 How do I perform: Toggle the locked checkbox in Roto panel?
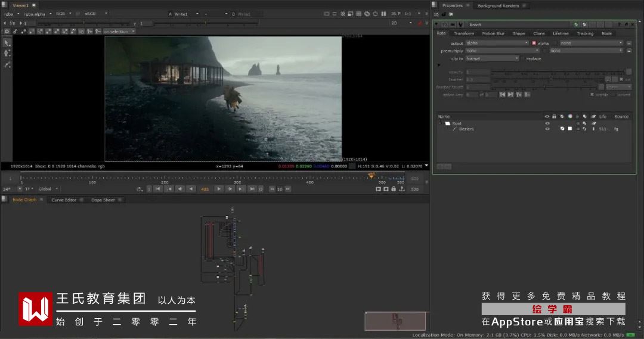click(614, 95)
